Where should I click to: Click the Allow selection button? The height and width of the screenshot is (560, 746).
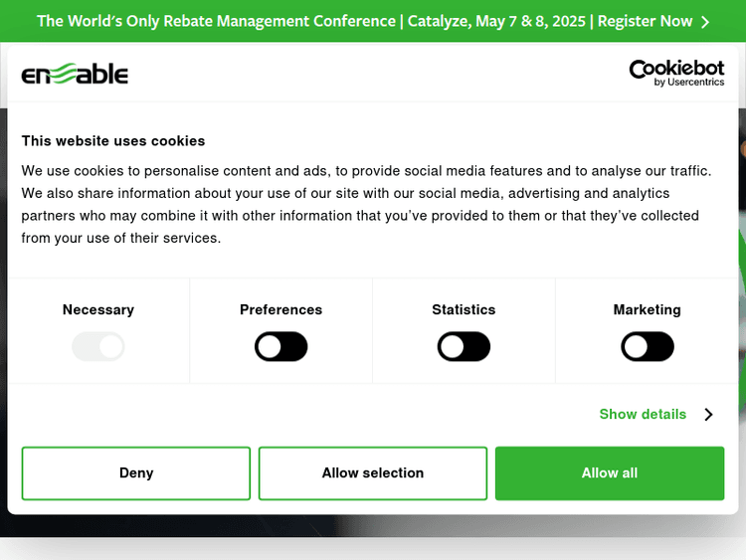[373, 473]
